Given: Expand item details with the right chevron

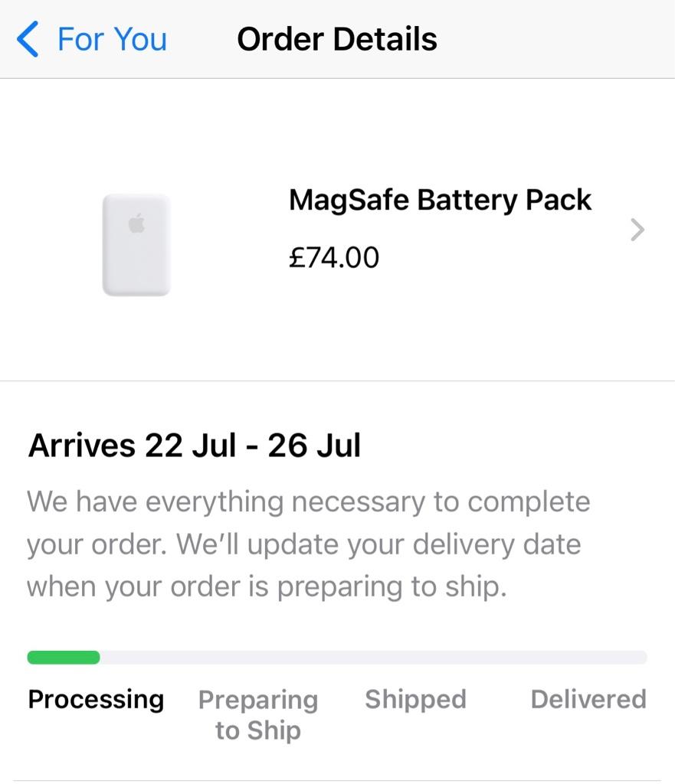Looking at the screenshot, I should pos(637,230).
